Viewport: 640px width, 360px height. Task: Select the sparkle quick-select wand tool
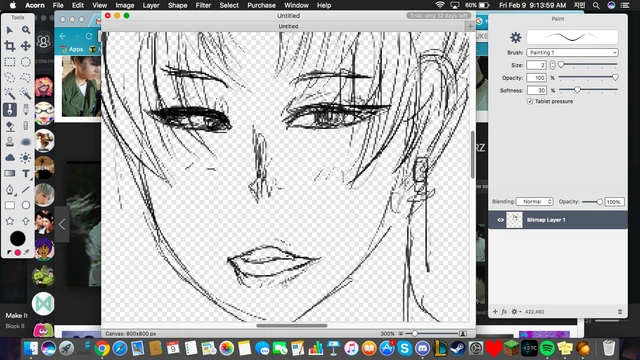pos(26,93)
